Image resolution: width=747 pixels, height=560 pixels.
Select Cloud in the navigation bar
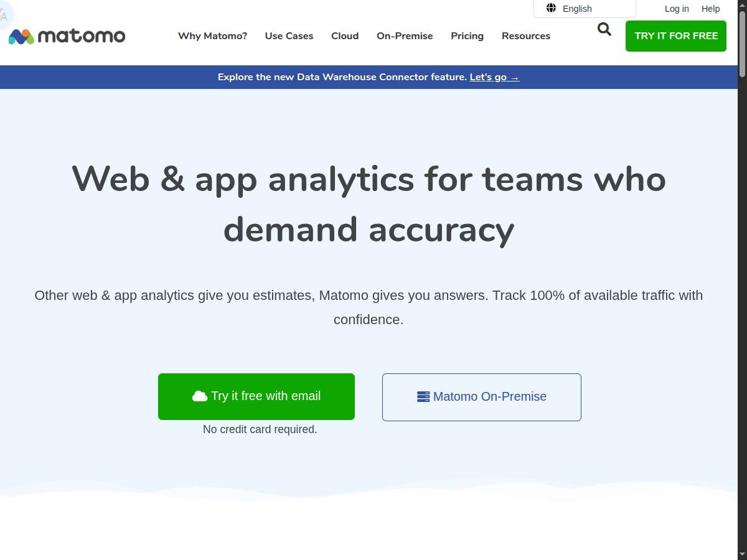coord(345,36)
